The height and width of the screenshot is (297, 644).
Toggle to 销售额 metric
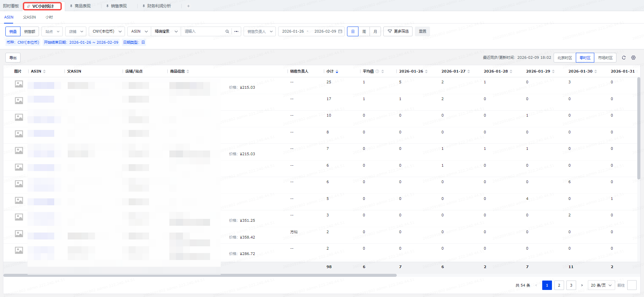(x=30, y=32)
